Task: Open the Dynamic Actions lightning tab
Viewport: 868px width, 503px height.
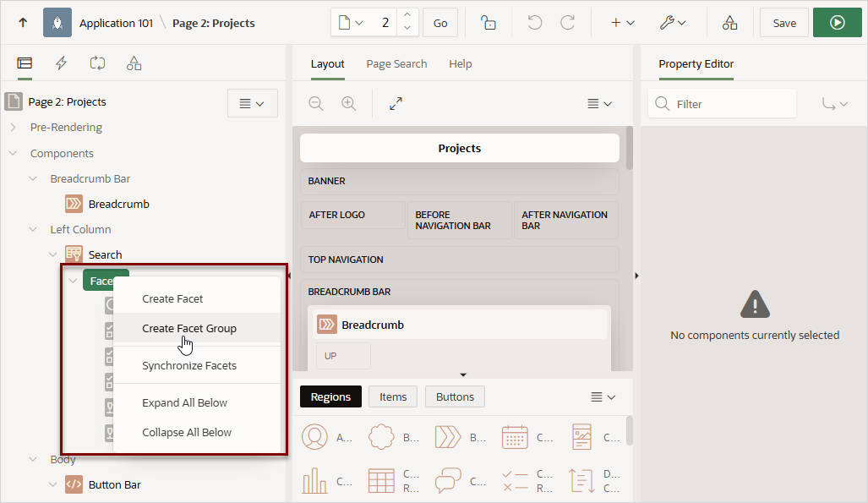Action: pyautogui.click(x=62, y=63)
